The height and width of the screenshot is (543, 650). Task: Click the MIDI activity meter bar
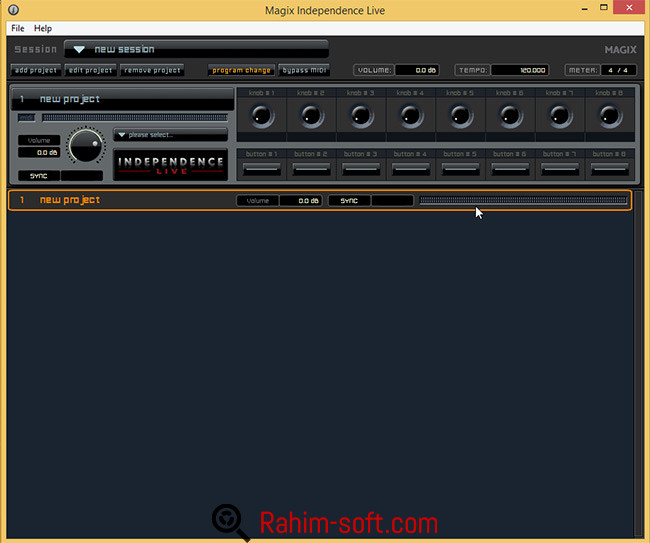coord(135,118)
